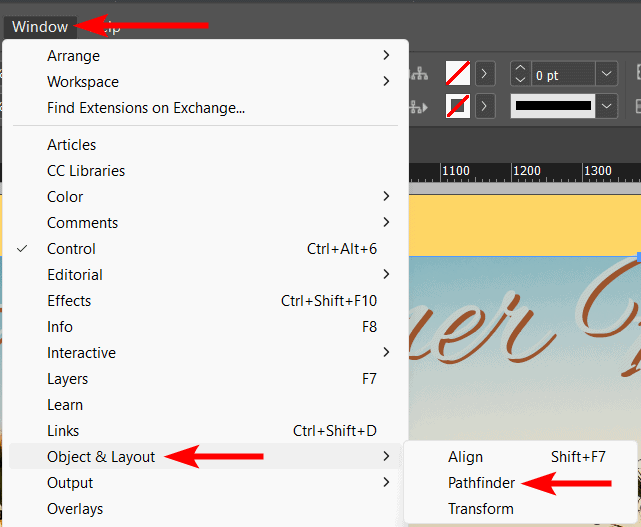Open the stroke weight dropdown
Image resolution: width=641 pixels, height=527 pixels.
(x=607, y=74)
